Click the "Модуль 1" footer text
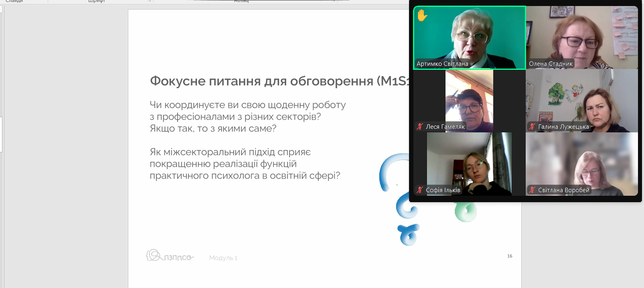This screenshot has height=288, width=644. [223, 258]
